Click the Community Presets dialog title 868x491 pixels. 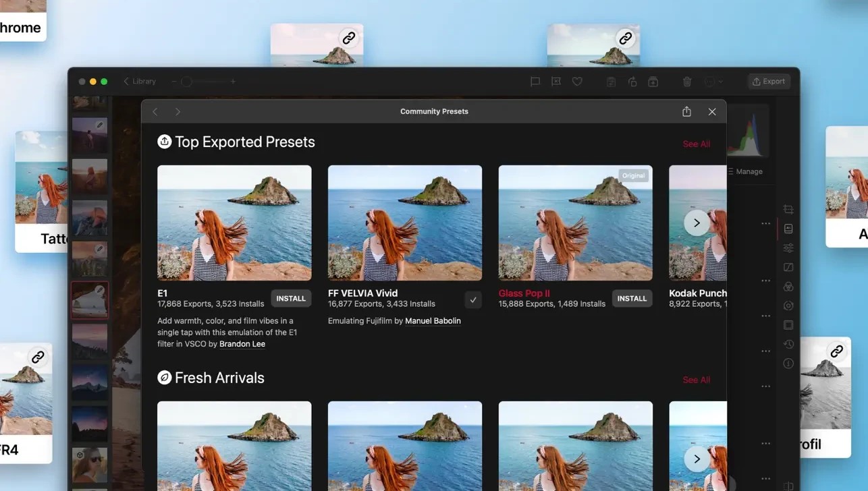click(434, 111)
